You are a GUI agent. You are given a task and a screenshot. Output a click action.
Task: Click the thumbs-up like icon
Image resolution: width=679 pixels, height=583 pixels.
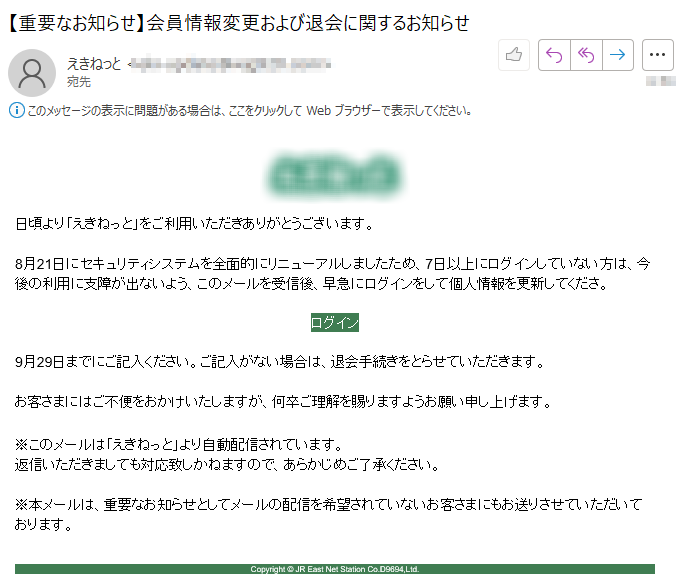514,55
